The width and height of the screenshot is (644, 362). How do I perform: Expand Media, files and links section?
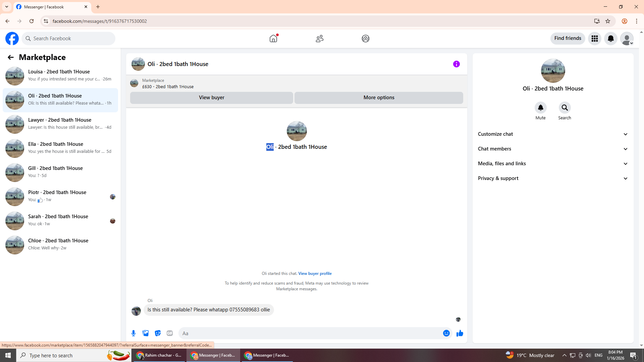tap(552, 164)
